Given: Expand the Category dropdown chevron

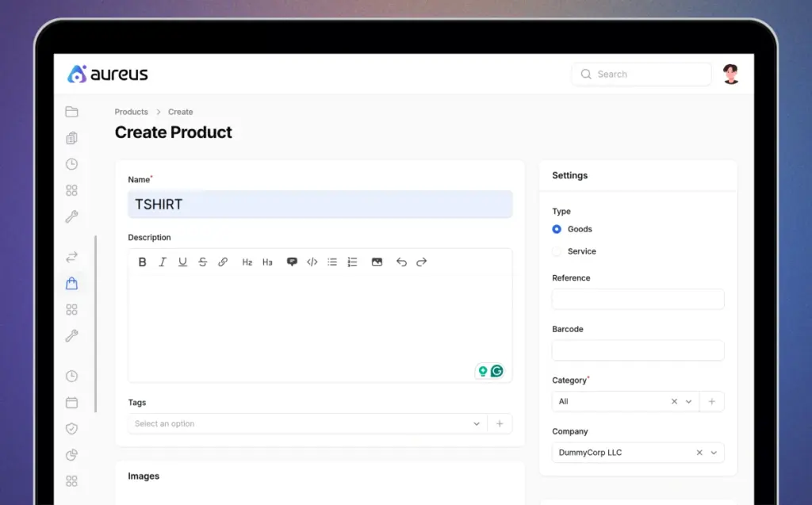Looking at the screenshot, I should (689, 401).
